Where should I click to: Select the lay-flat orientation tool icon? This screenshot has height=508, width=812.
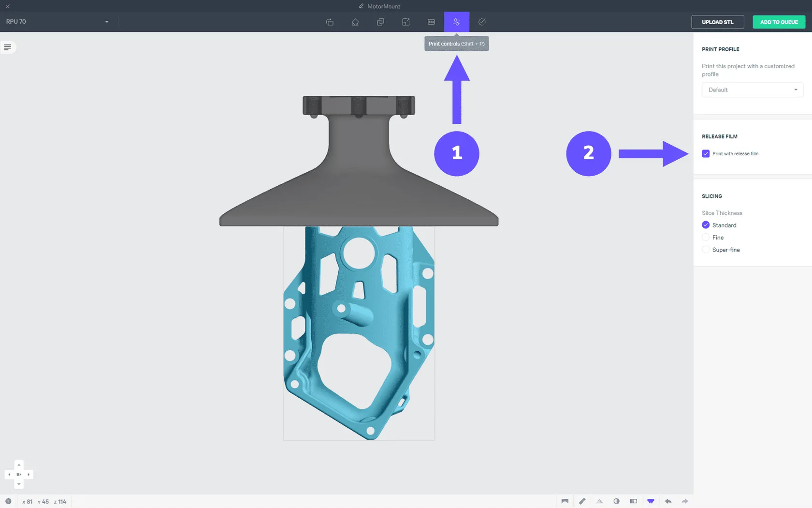click(355, 22)
